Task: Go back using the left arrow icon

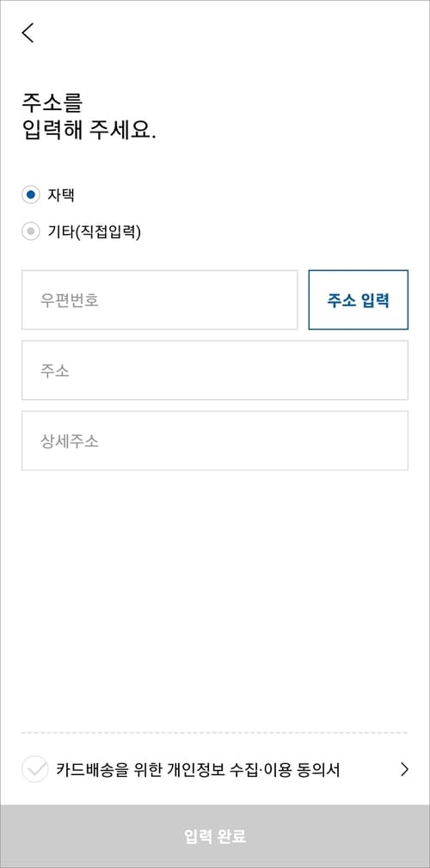Action: point(28,33)
